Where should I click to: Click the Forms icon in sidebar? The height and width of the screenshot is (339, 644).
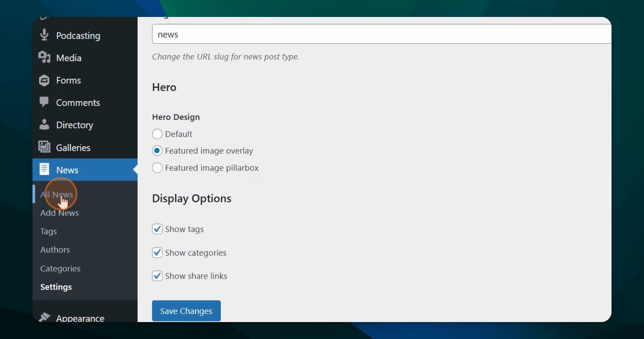coord(44,80)
